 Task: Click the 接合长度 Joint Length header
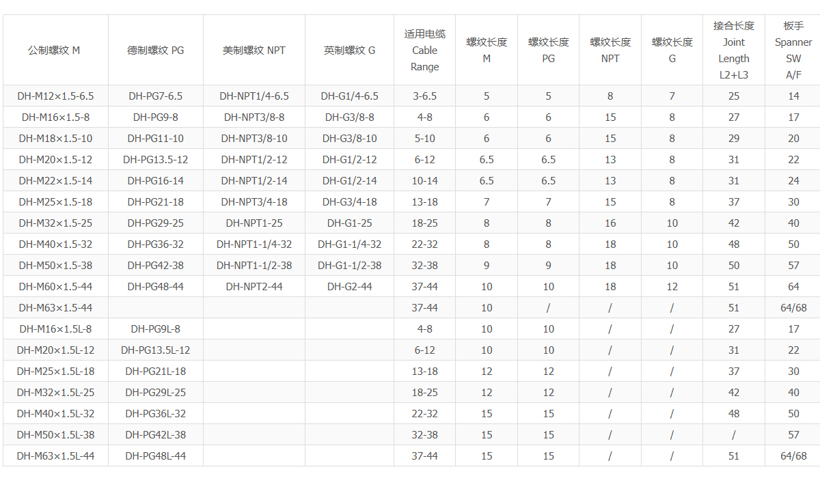point(733,51)
